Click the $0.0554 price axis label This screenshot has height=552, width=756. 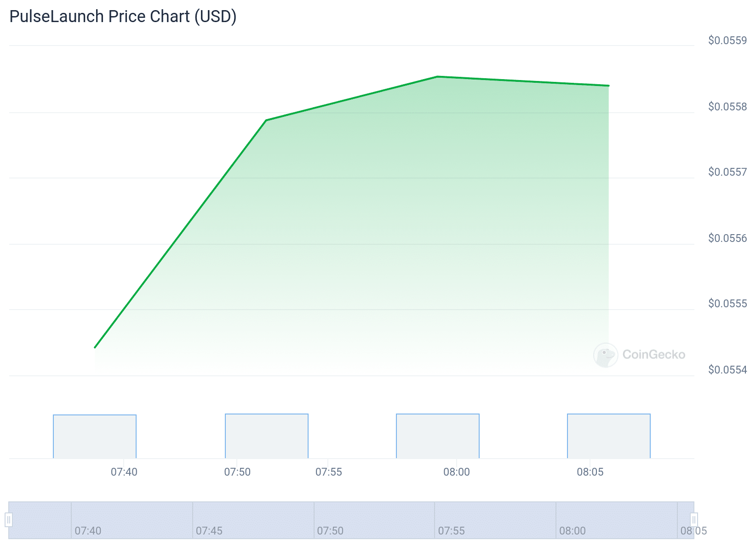(x=727, y=370)
